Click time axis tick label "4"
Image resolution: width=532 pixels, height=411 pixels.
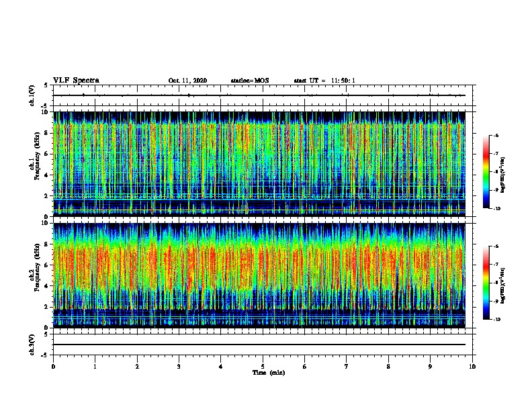click(221, 367)
